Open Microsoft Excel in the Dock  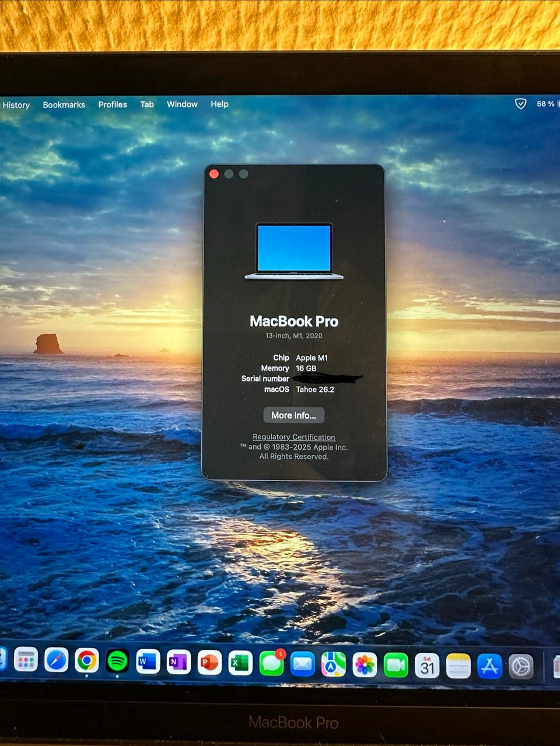pos(240,664)
